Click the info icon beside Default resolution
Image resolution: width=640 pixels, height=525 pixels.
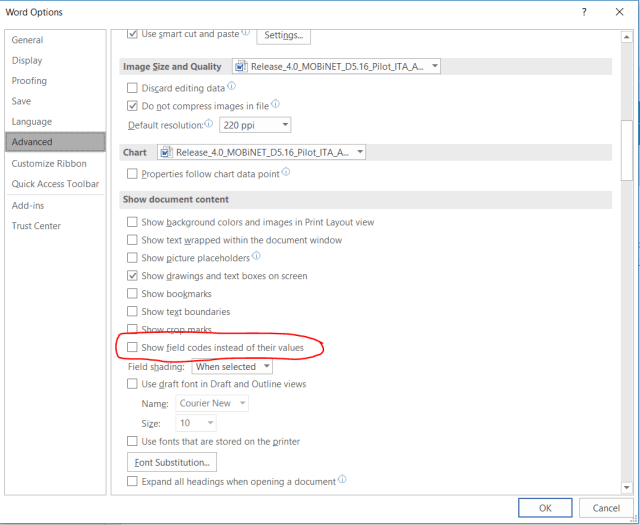pyautogui.click(x=209, y=123)
